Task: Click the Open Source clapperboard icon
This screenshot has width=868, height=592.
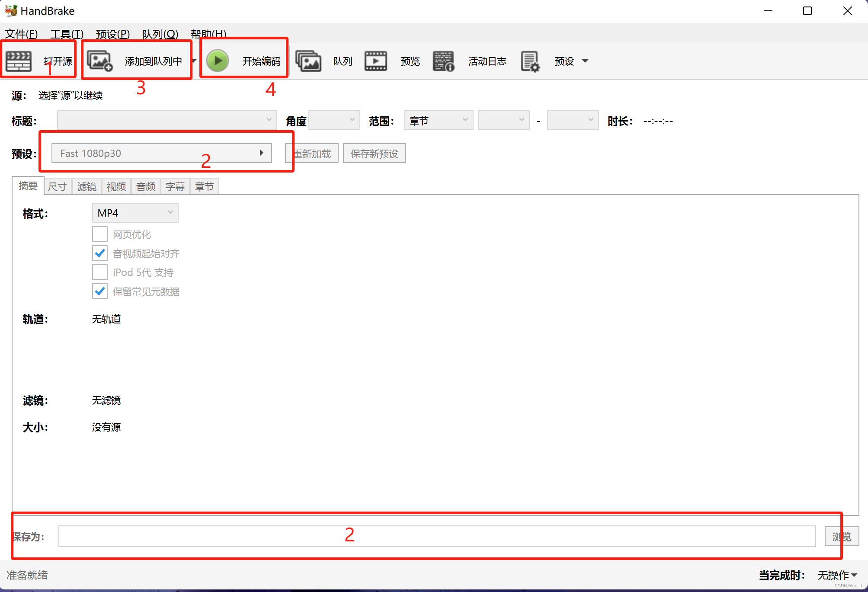Action: point(19,61)
